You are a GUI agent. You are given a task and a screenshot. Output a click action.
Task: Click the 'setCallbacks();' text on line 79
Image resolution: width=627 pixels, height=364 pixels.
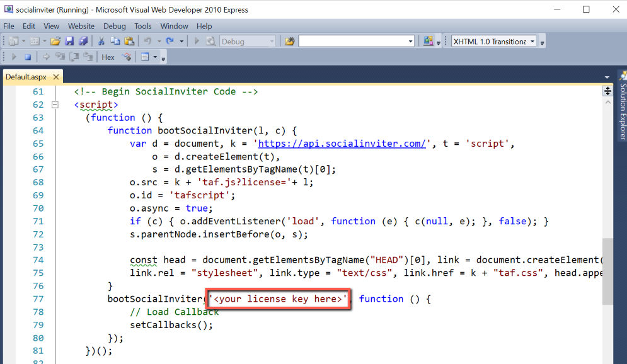coord(171,325)
